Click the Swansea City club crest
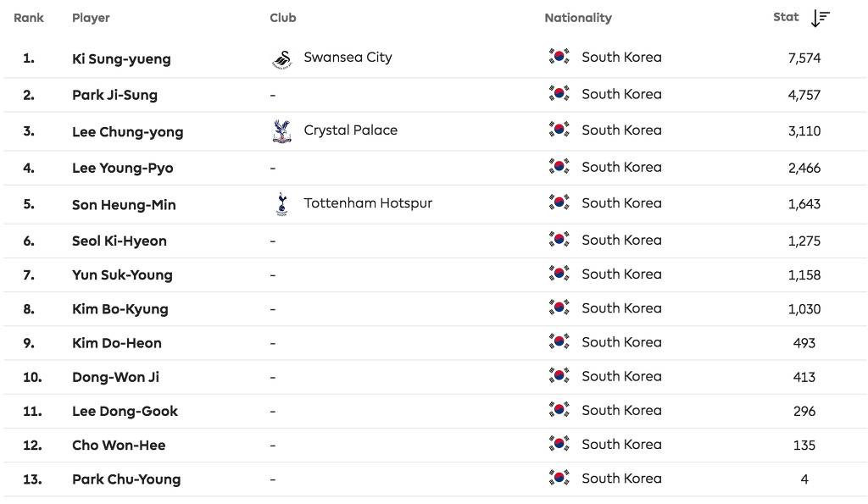This screenshot has width=868, height=504. (281, 58)
